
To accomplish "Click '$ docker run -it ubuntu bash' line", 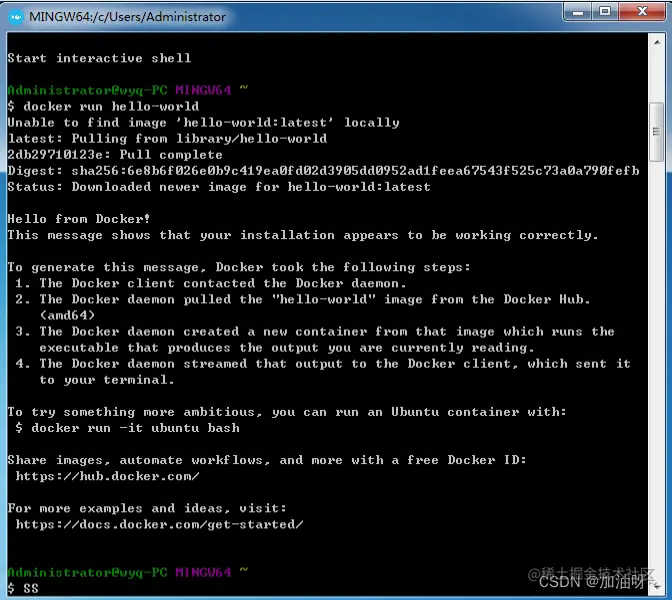I will pos(127,428).
